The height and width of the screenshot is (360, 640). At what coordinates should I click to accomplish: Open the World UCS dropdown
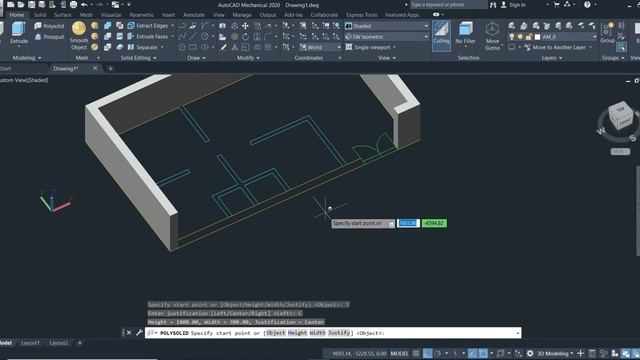320,47
